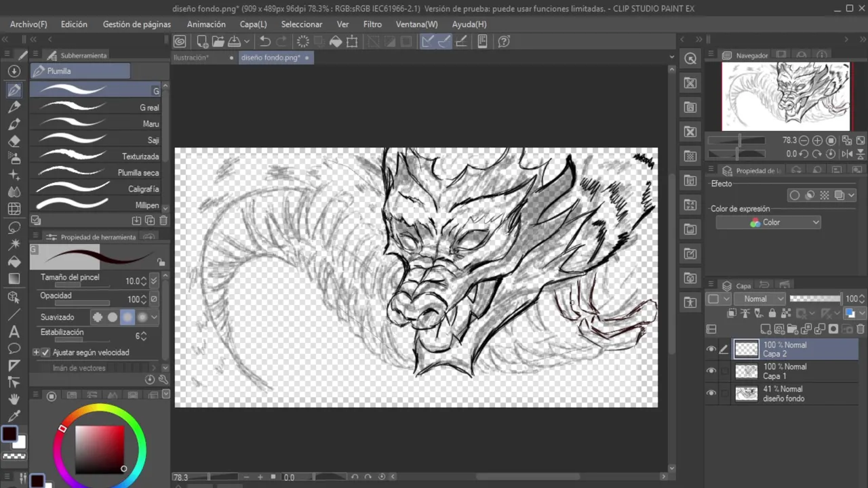Select the Capa 1 layer row
This screenshot has width=868, height=488.
pyautogui.click(x=781, y=371)
